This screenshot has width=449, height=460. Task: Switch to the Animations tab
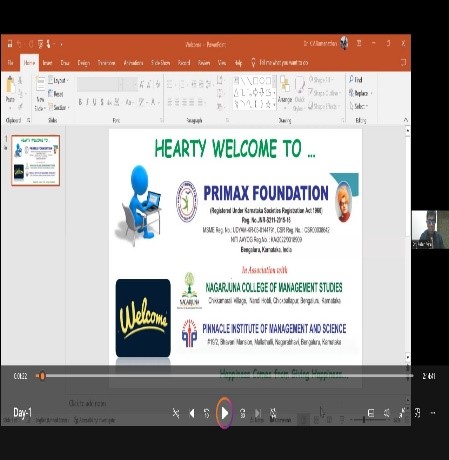[133, 63]
